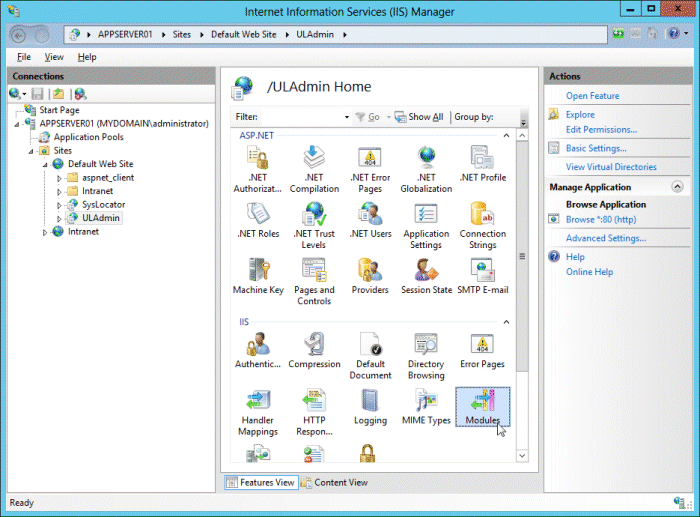Open the .NET Profile feature

coord(483,164)
